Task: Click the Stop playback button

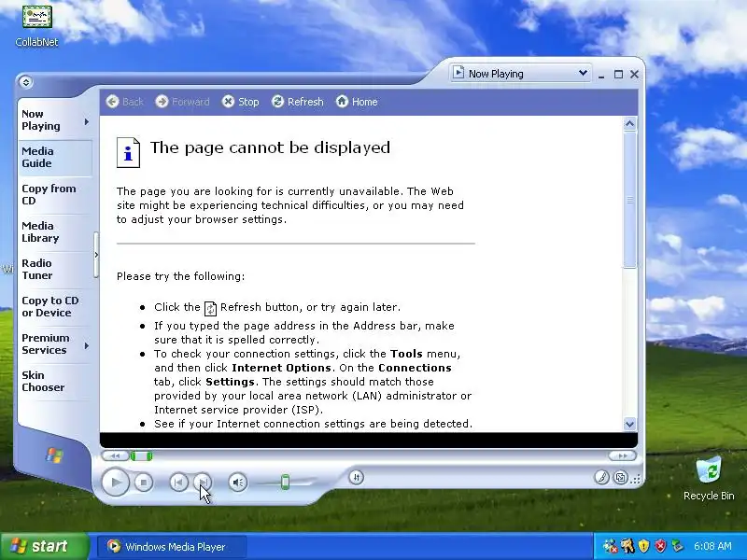Action: [144, 483]
